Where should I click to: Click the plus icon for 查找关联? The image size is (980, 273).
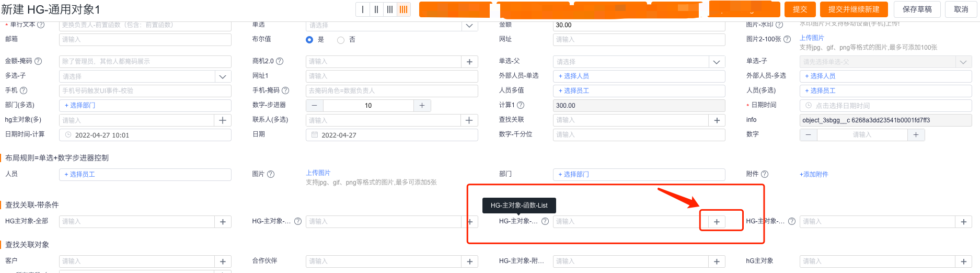717,120
